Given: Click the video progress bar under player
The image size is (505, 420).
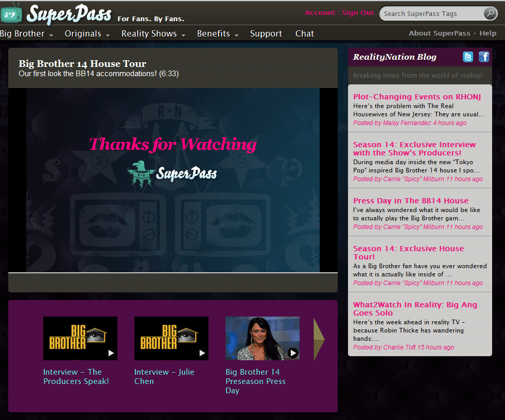Looking at the screenshot, I should (x=173, y=273).
